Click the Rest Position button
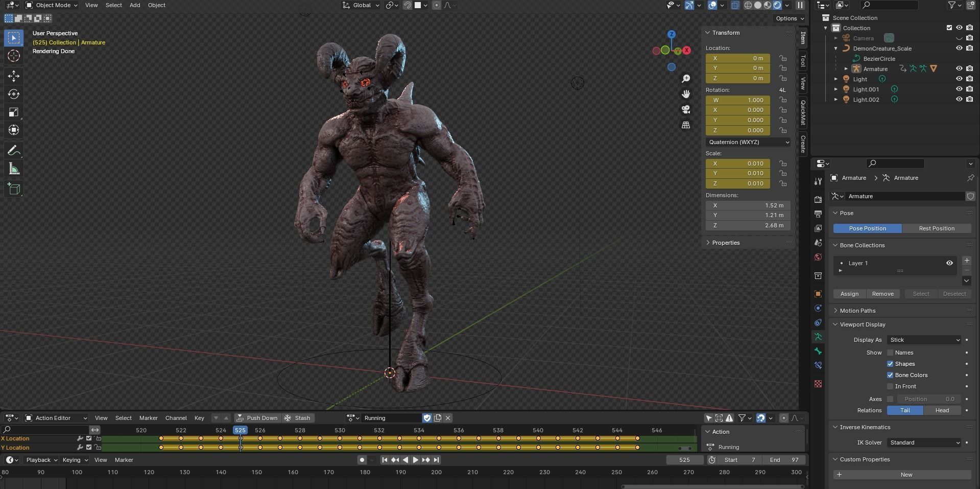980x489 pixels. coord(937,228)
